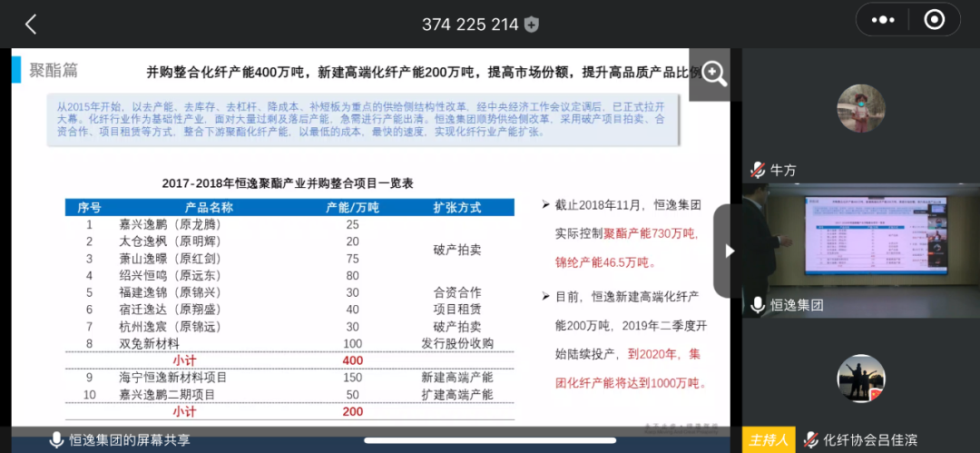This screenshot has width=980, height=453.
Task: Open 化纤协会吕佳滨's avatar picture
Action: 860,379
